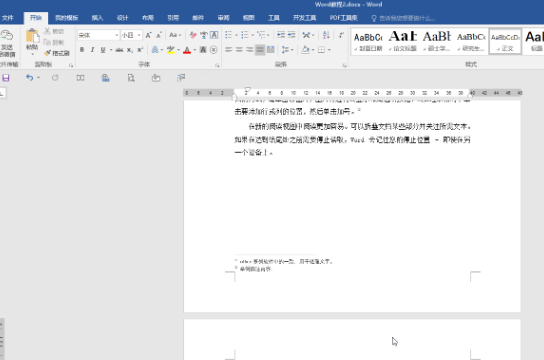The width and height of the screenshot is (544, 360).
Task: Open the Font dialog launcher
Action: pyautogui.click(x=217, y=65)
